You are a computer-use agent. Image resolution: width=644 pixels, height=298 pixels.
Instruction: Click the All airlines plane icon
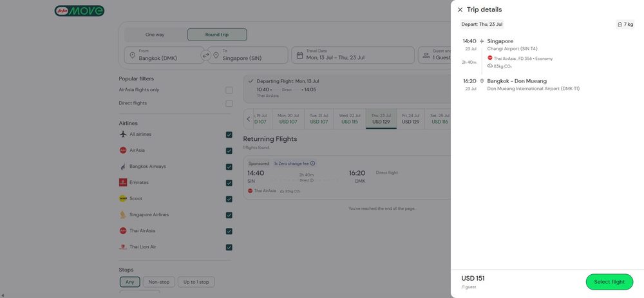pos(123,135)
